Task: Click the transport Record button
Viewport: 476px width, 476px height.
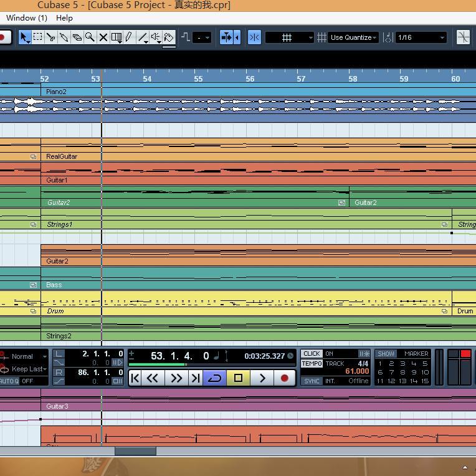Action: [x=285, y=378]
